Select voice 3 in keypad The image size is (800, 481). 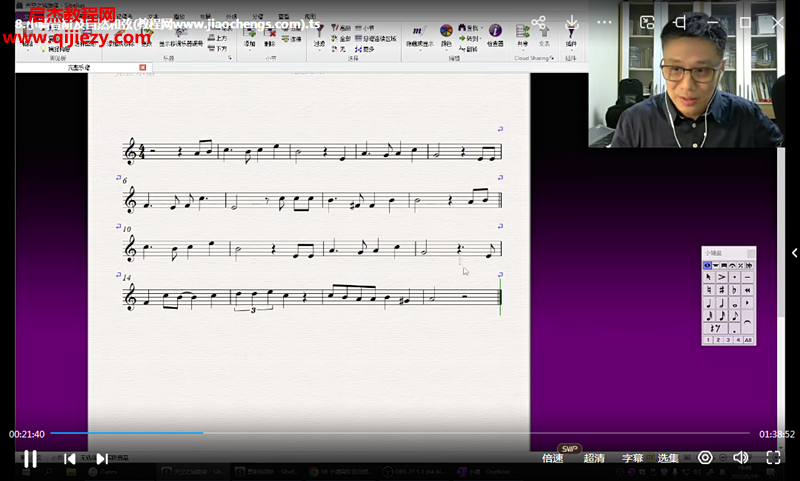(x=728, y=340)
